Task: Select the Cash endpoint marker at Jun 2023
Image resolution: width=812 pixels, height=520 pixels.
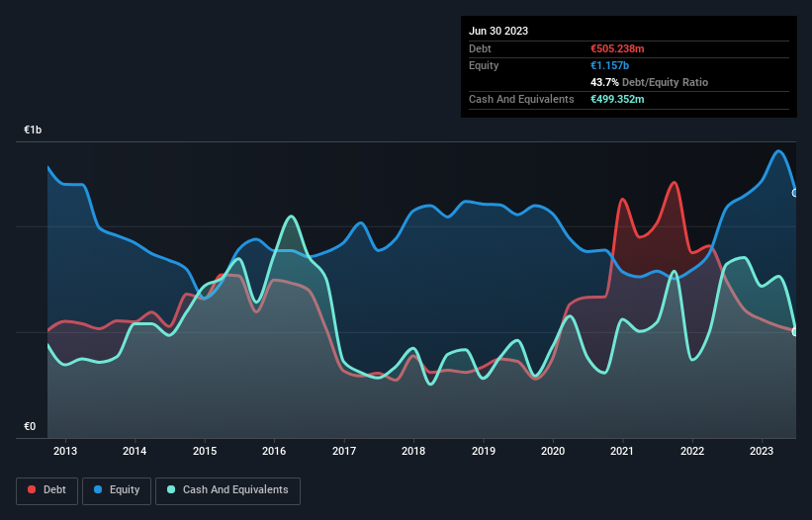Action: pos(795,332)
